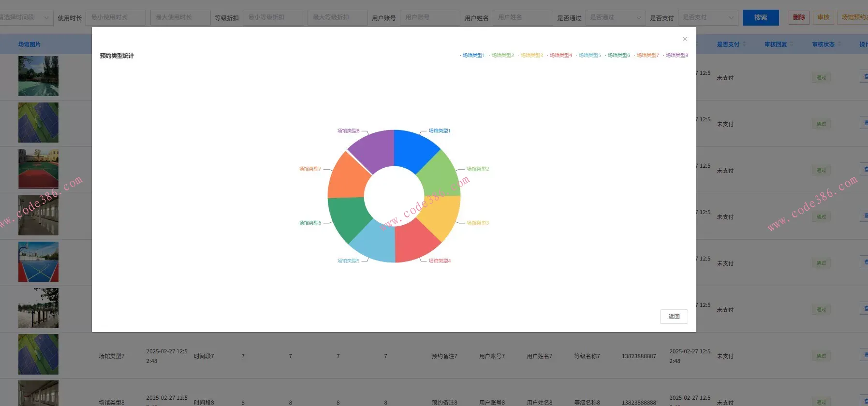Sort by the 审核状态 column arrows
The width and height of the screenshot is (868, 406).
tap(839, 44)
